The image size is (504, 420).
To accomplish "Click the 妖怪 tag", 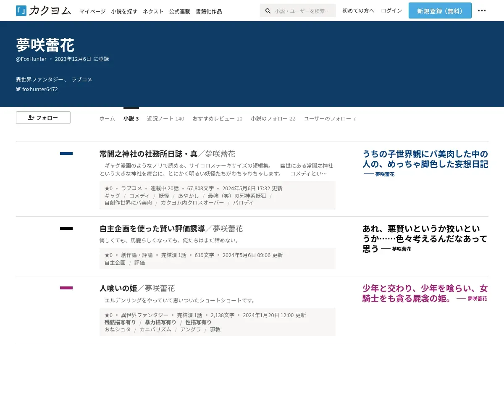I will pos(164,196).
